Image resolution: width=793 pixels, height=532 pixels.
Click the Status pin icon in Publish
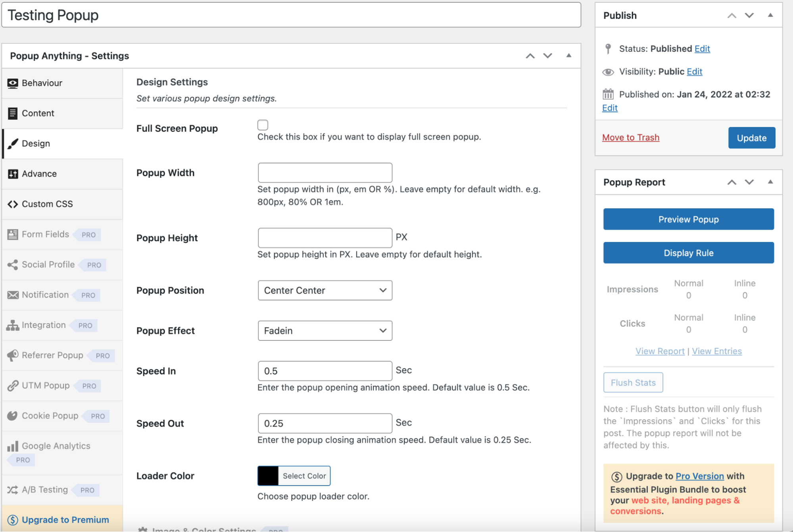(x=608, y=49)
